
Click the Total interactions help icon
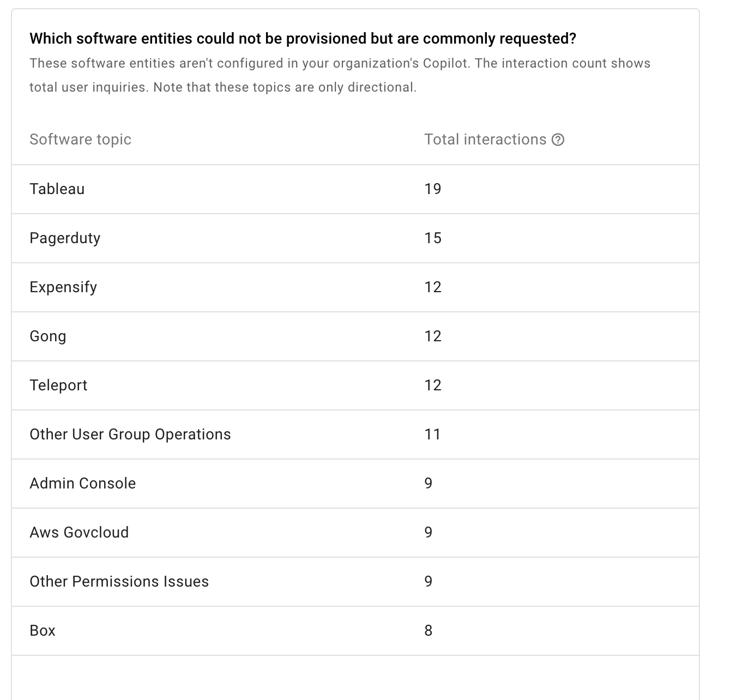point(558,140)
